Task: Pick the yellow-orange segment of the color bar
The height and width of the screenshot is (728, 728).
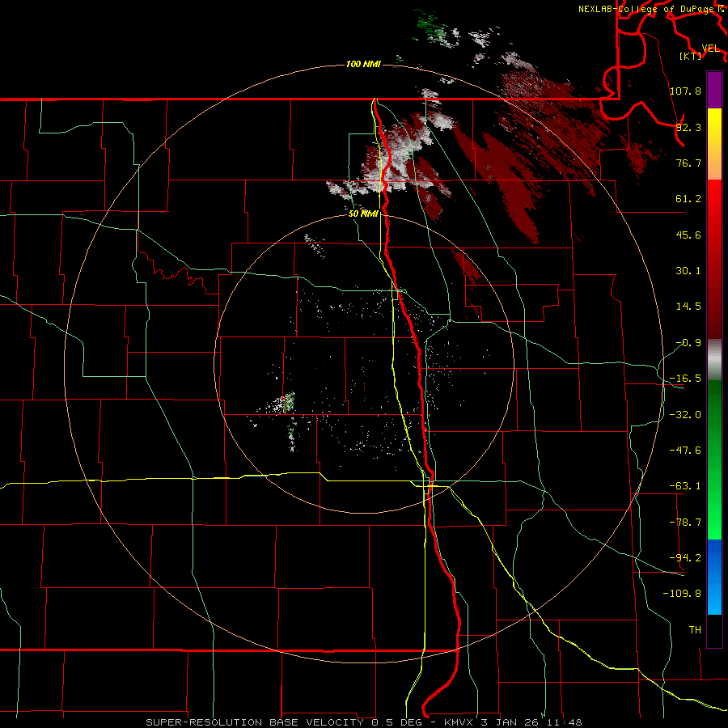Action: [714, 144]
